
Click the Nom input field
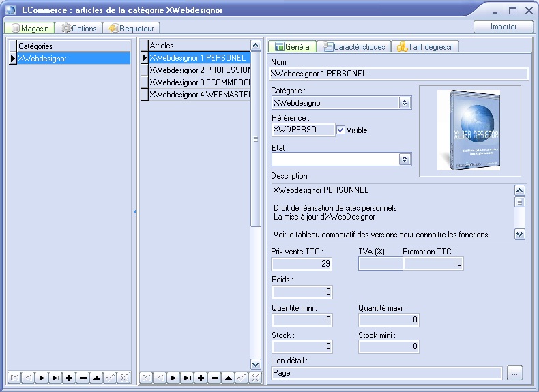tap(398, 74)
